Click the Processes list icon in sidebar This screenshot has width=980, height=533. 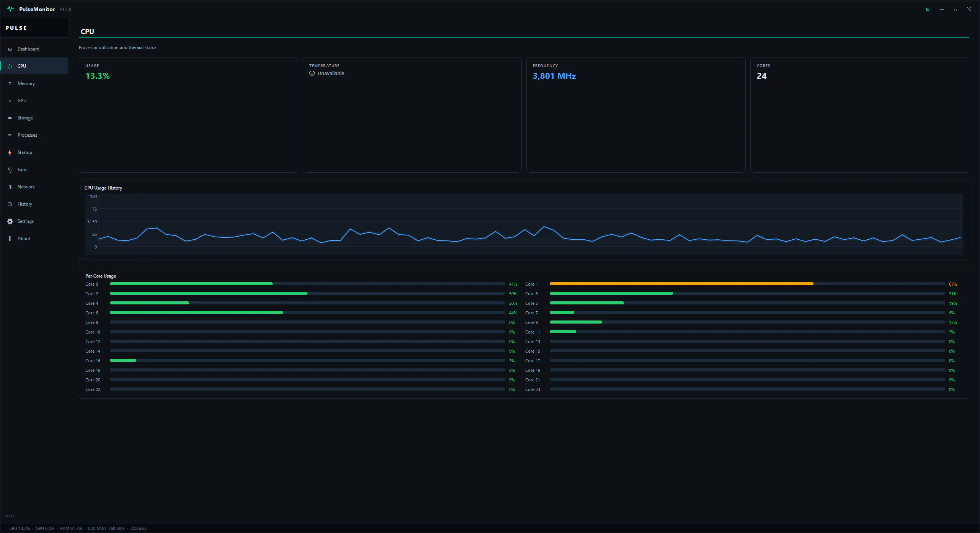click(10, 136)
